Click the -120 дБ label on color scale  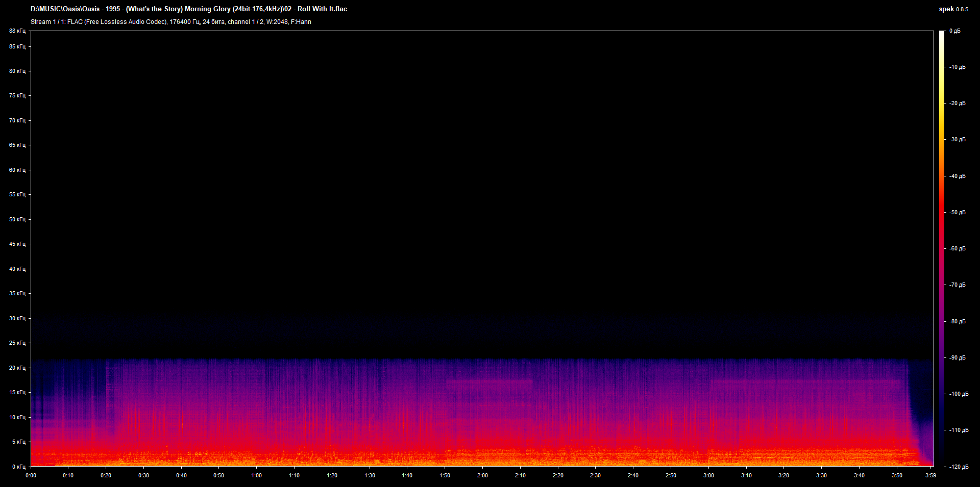pyautogui.click(x=958, y=467)
